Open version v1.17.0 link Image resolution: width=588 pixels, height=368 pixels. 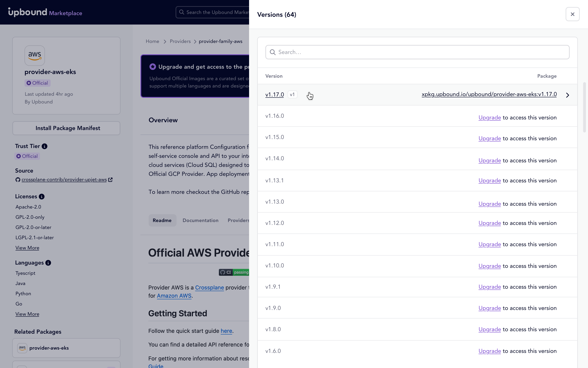click(x=275, y=94)
